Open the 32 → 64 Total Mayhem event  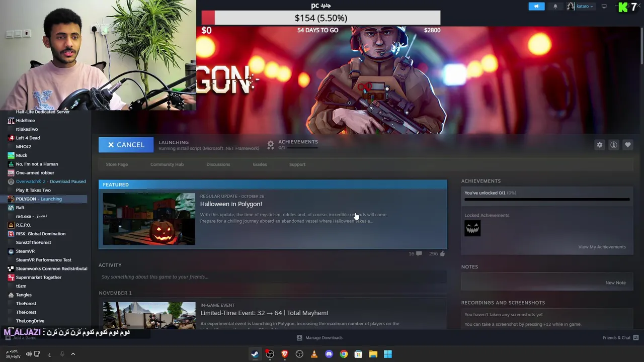(264, 313)
